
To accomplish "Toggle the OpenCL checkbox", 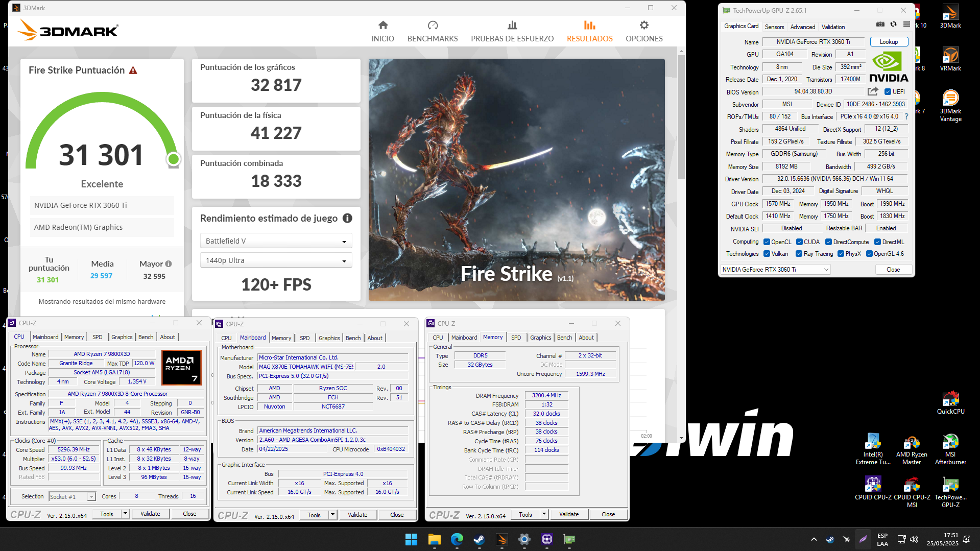I will point(767,242).
